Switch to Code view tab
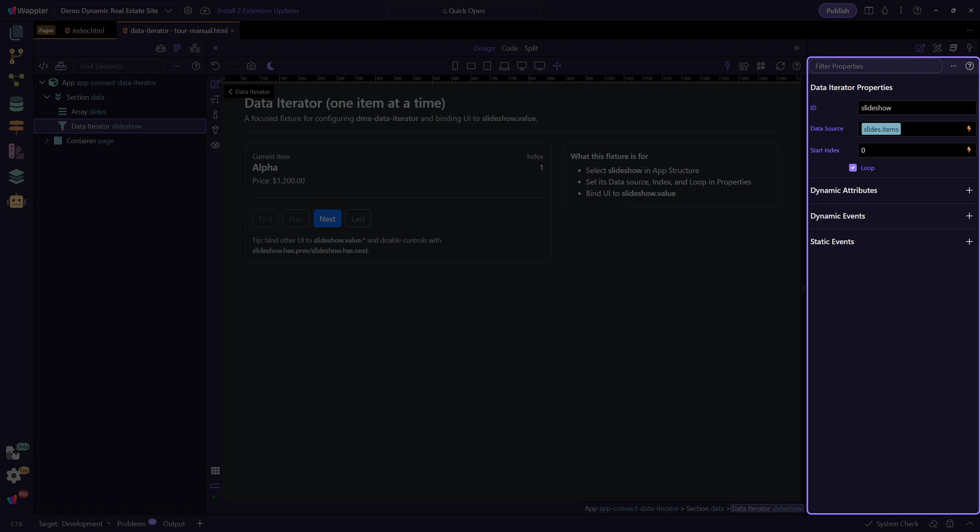Image resolution: width=980 pixels, height=532 pixels. coord(509,48)
